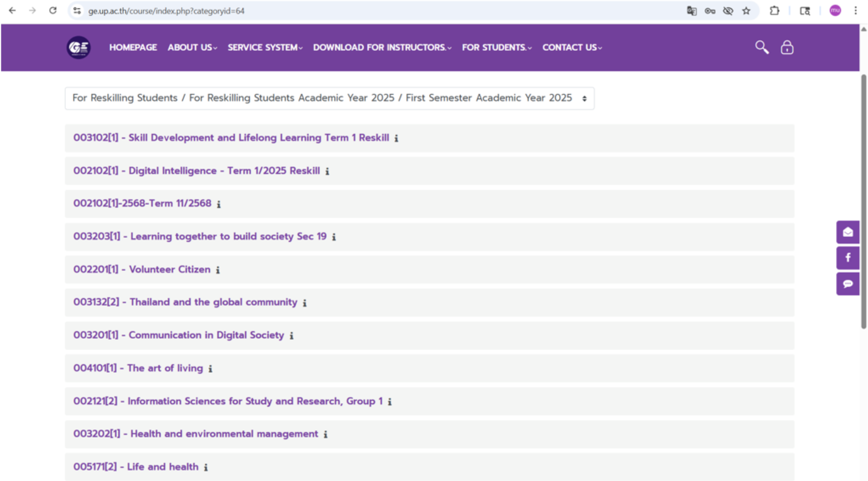Open course 002201[1] Volunteer Citizen

click(x=142, y=269)
